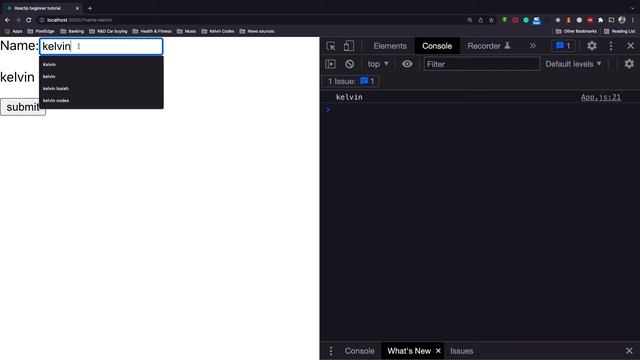Go back with the browser back arrow

[7, 20]
